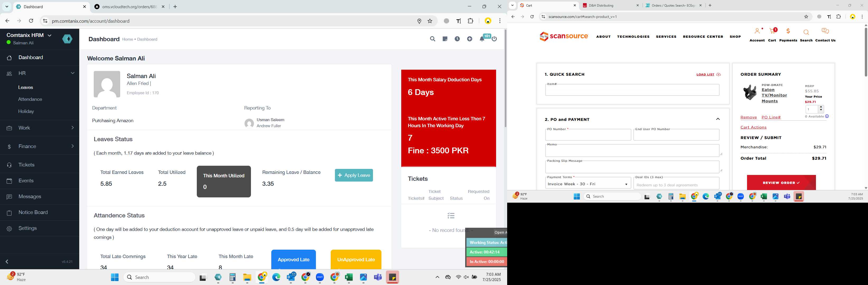This screenshot has height=285, width=868.
Task: Open Settings in Comtanix sidebar
Action: [x=28, y=228]
